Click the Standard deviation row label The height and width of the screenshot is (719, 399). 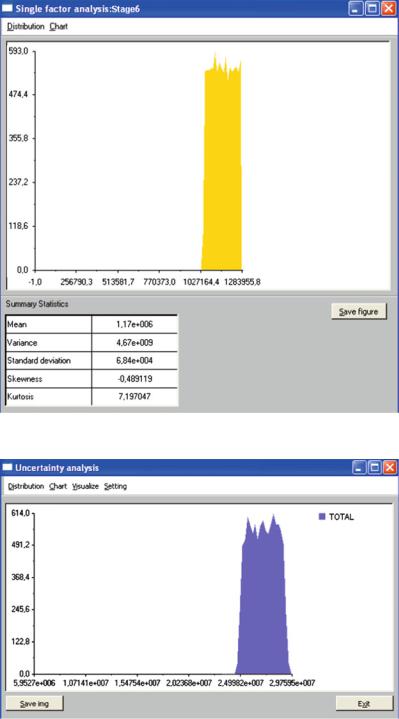[39, 361]
